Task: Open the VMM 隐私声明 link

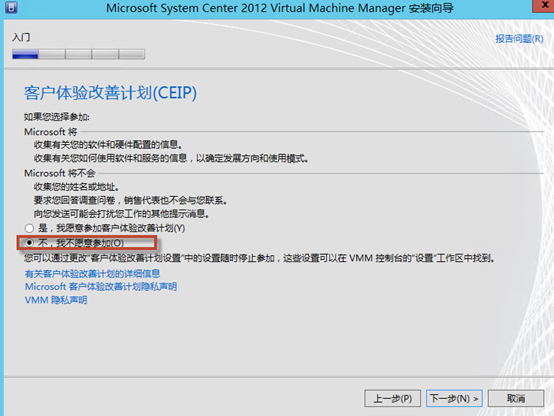Action: coord(56,300)
